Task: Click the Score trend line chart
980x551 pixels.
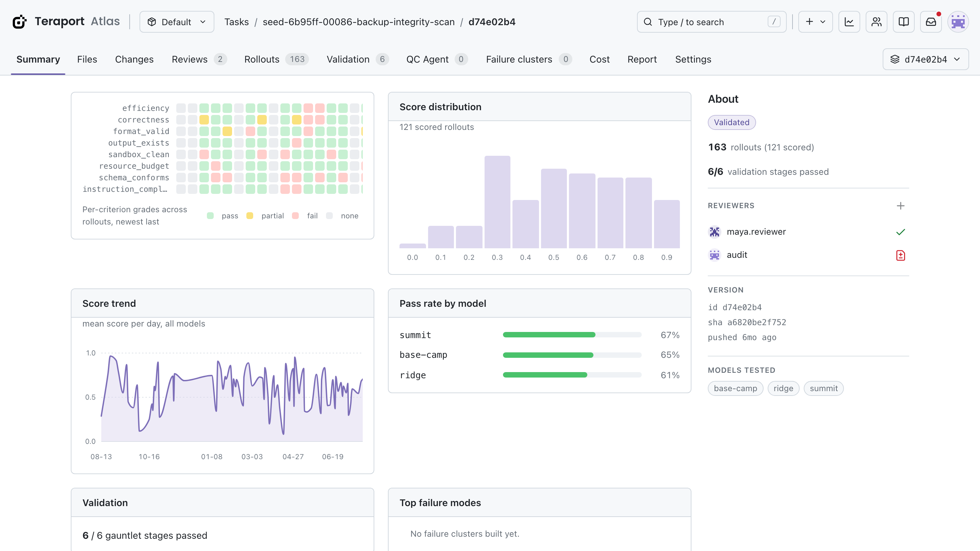Action: pyautogui.click(x=232, y=397)
